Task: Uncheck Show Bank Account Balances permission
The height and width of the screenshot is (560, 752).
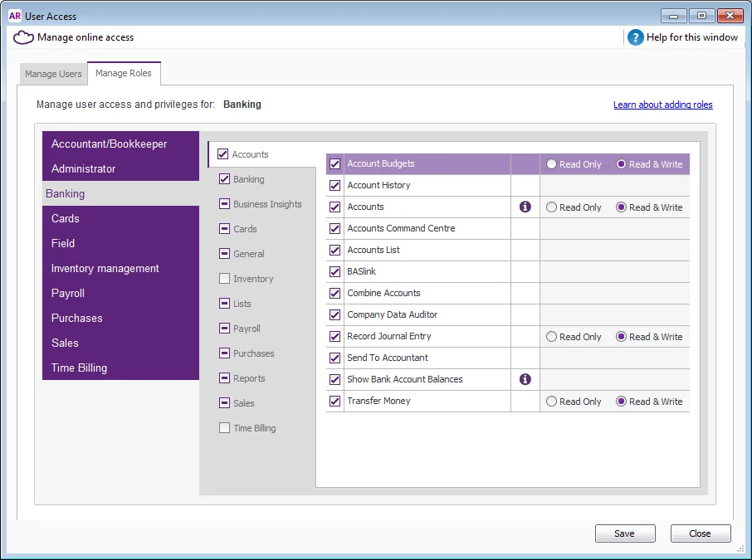Action: [x=334, y=380]
